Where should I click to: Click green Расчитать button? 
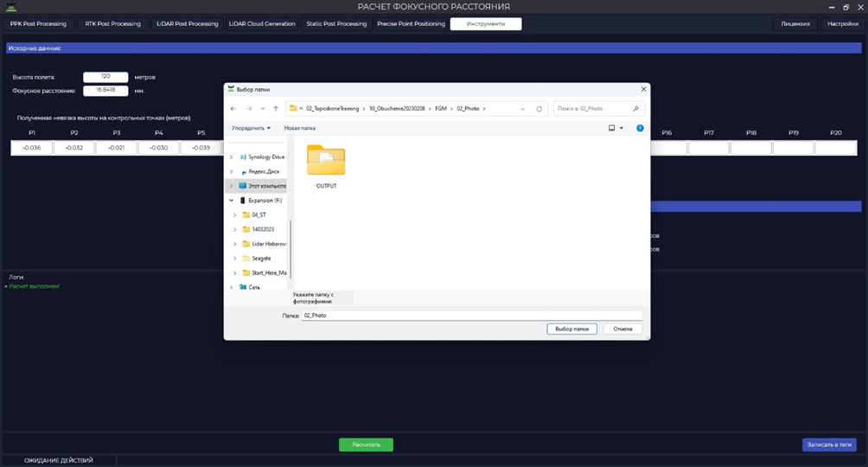point(366,445)
